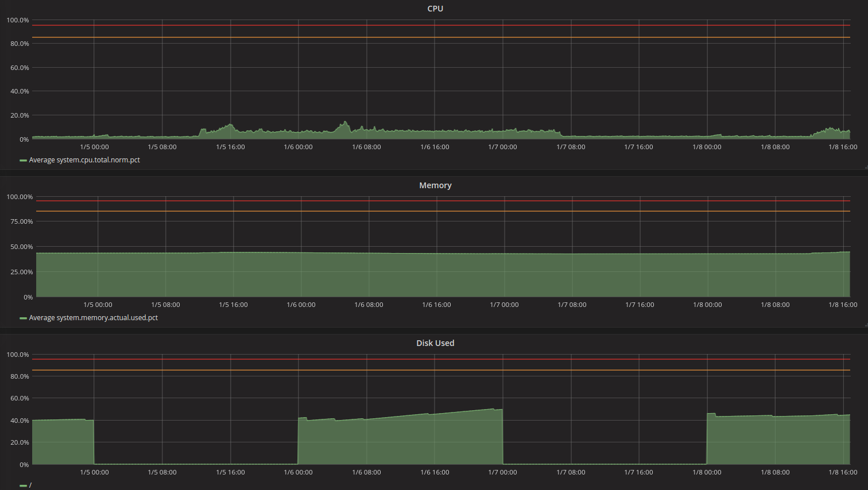Click the disk usage jump at 1/8 00:00
The width and height of the screenshot is (868, 490).
(707, 438)
